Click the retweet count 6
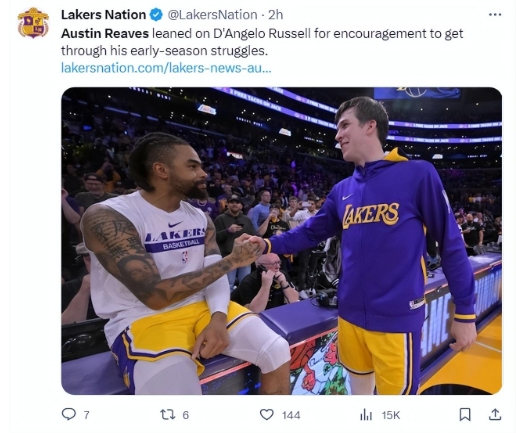The width and height of the screenshot is (516, 433). coord(186,415)
